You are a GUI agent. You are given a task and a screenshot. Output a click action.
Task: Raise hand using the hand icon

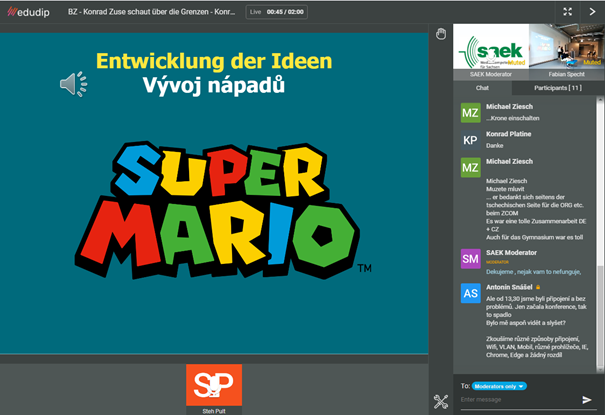pos(441,34)
